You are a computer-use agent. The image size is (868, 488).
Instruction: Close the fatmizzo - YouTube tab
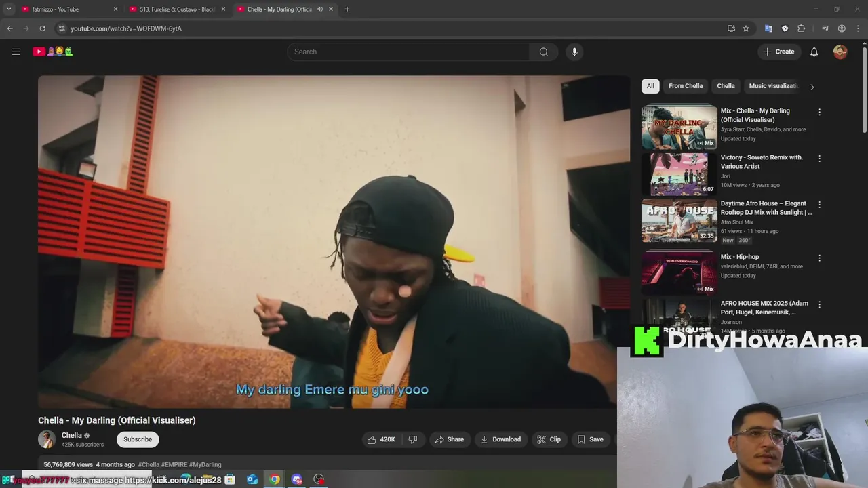(115, 9)
